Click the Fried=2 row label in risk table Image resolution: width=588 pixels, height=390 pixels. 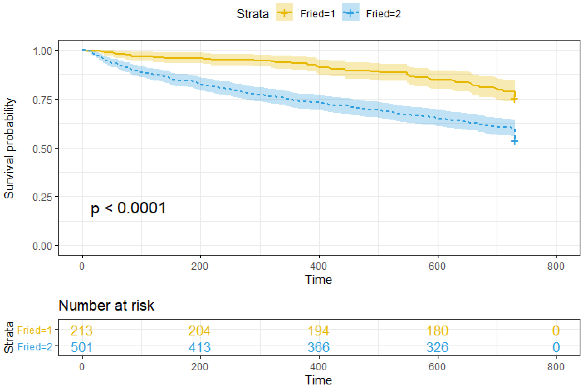click(35, 347)
